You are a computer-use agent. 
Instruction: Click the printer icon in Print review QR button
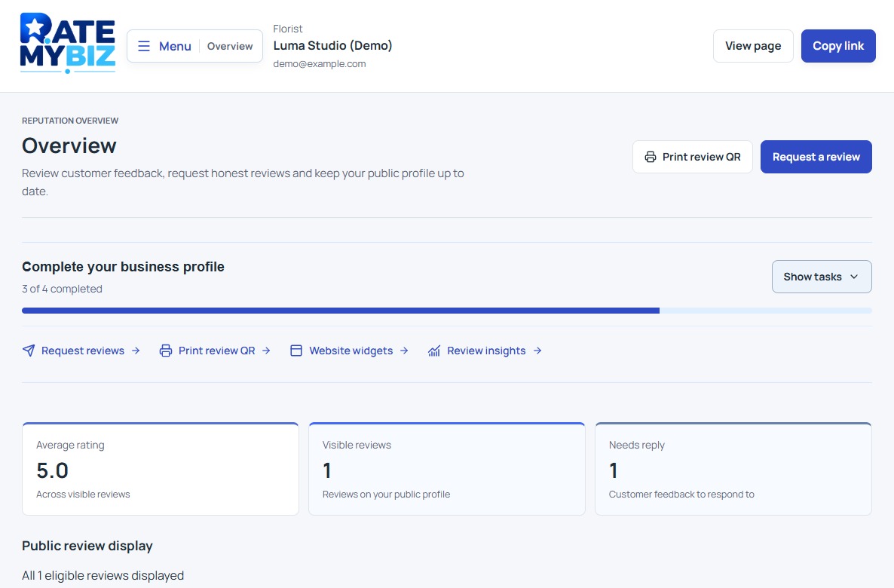650,157
